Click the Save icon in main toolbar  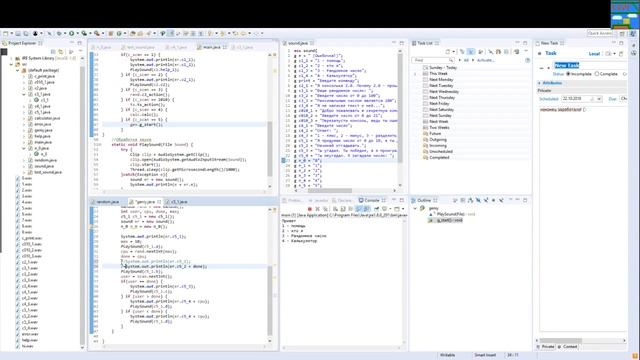click(18, 33)
